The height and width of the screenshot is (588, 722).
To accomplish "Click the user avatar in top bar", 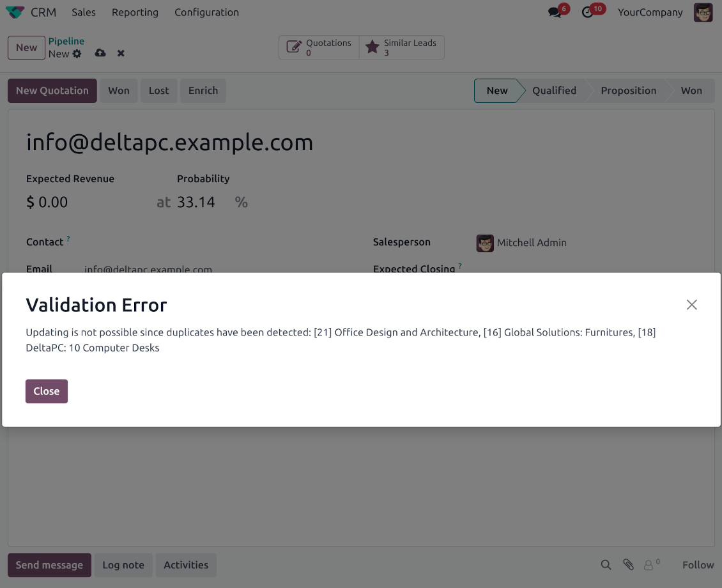I will click(x=703, y=12).
